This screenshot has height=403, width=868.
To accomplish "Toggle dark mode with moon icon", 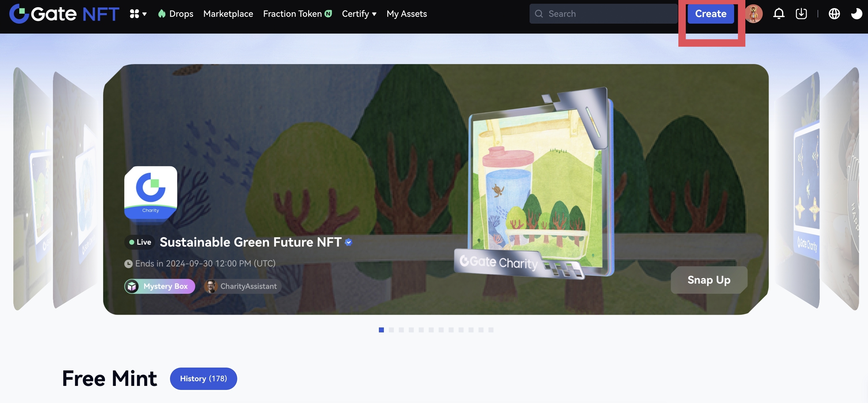I will [x=856, y=13].
